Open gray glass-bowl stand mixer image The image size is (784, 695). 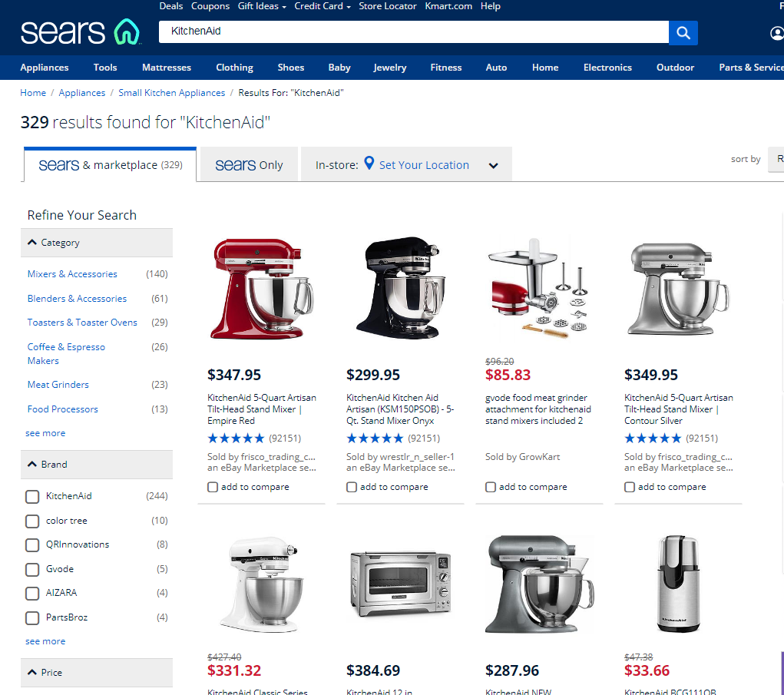coord(540,584)
